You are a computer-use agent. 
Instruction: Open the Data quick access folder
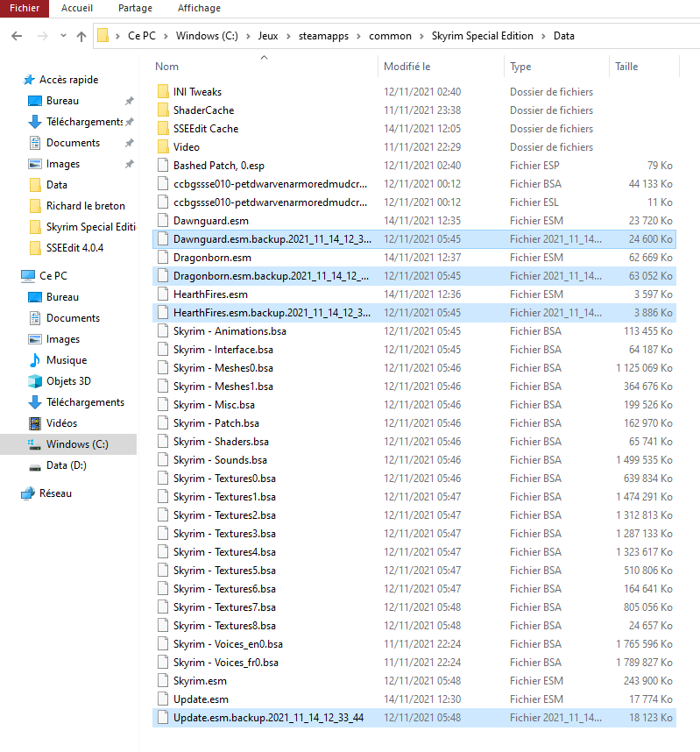(x=57, y=185)
